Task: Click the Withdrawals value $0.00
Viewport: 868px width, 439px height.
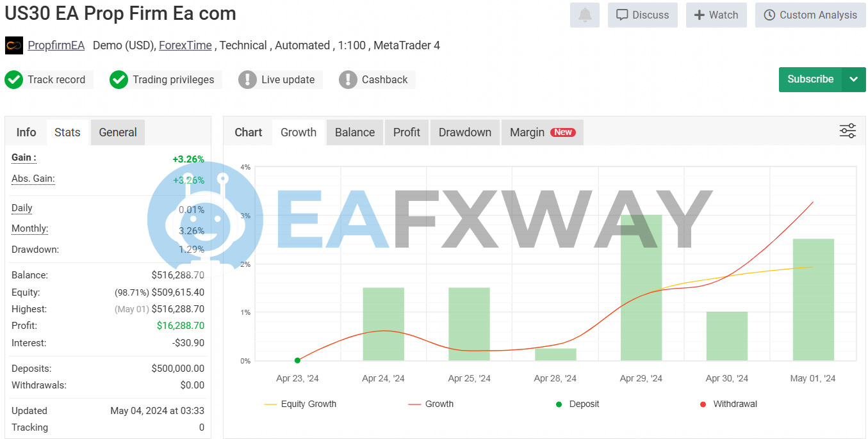Action: click(193, 385)
